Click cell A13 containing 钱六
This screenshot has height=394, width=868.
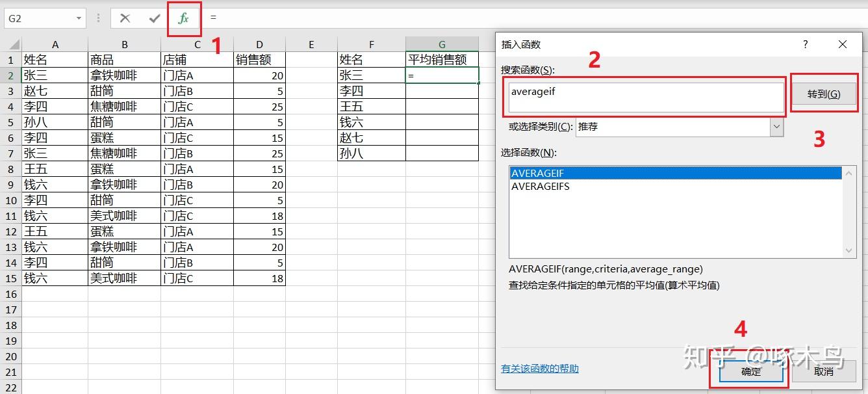[x=55, y=247]
